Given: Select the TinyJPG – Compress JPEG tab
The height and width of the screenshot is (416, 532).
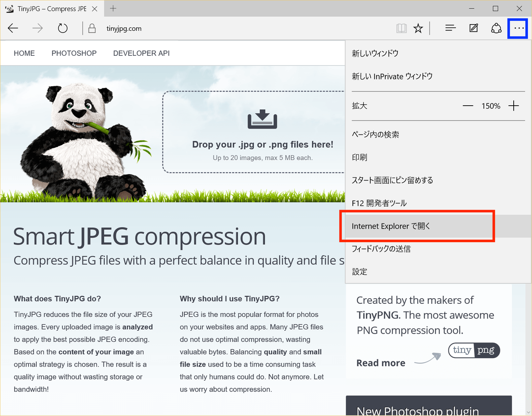Looking at the screenshot, I should pyautogui.click(x=52, y=8).
